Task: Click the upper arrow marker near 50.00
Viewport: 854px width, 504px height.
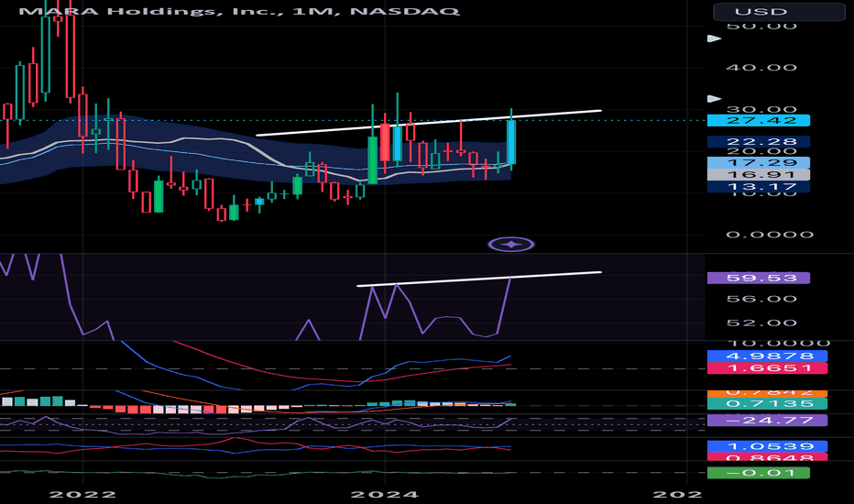Action: point(714,38)
